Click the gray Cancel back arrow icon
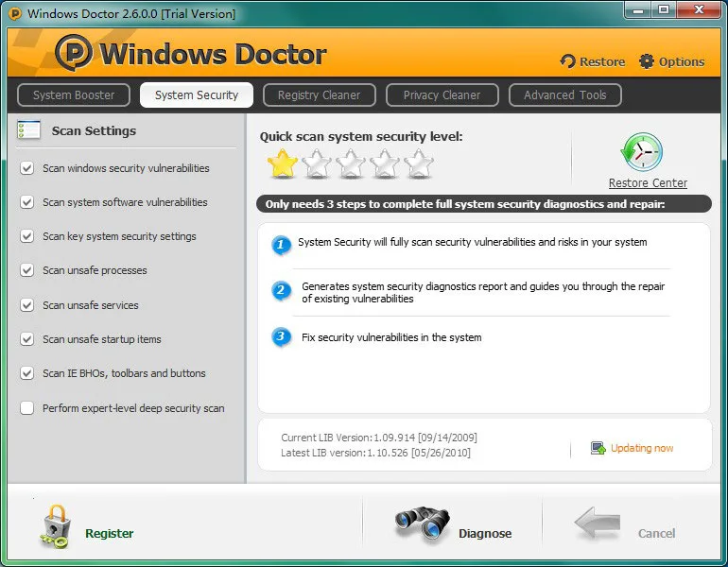The height and width of the screenshot is (567, 728). point(598,524)
